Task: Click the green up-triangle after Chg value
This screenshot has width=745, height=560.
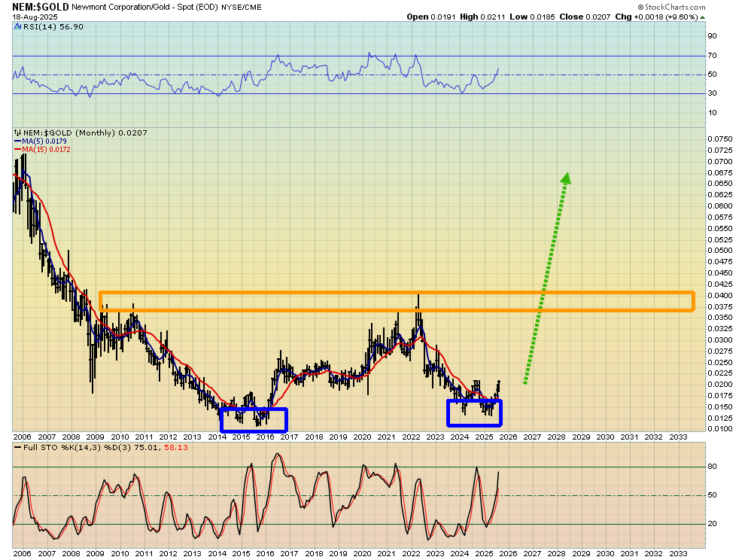Action: (x=702, y=17)
